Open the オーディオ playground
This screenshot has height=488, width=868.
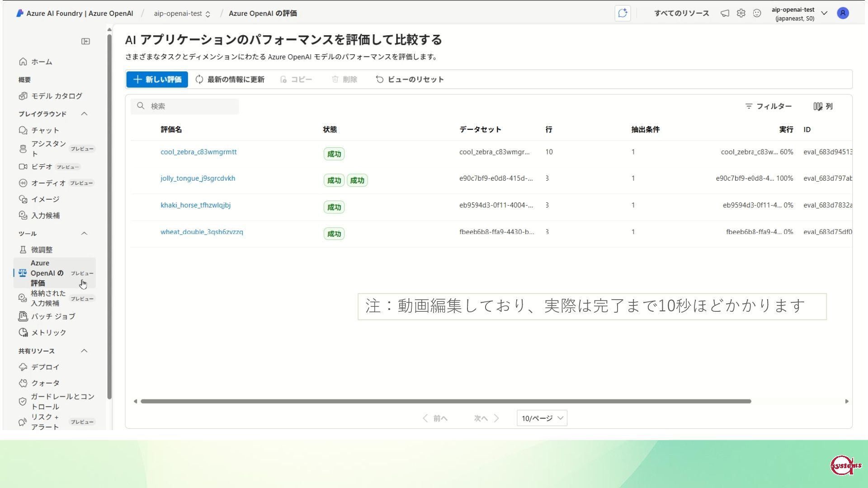[56, 183]
